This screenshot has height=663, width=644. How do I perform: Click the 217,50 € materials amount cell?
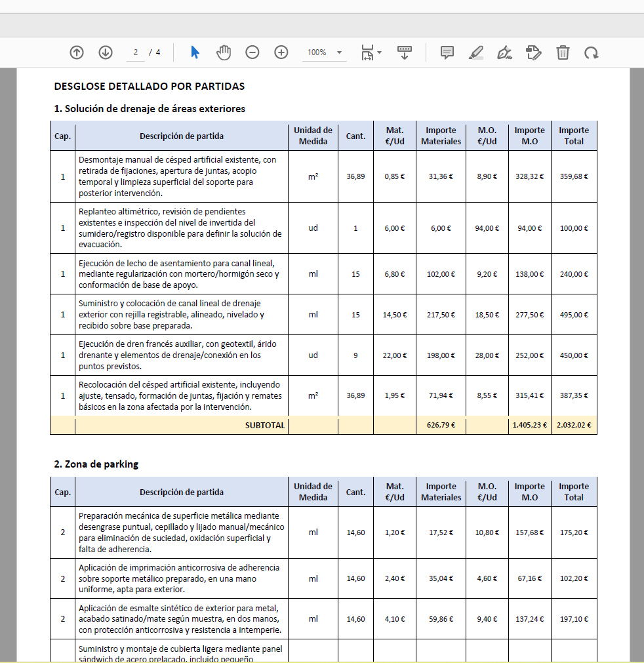pos(441,315)
